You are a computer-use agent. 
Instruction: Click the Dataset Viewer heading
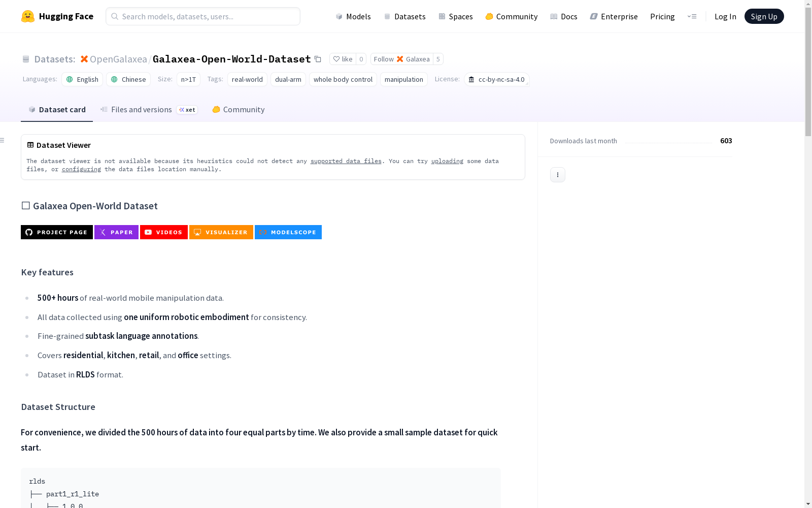point(63,145)
